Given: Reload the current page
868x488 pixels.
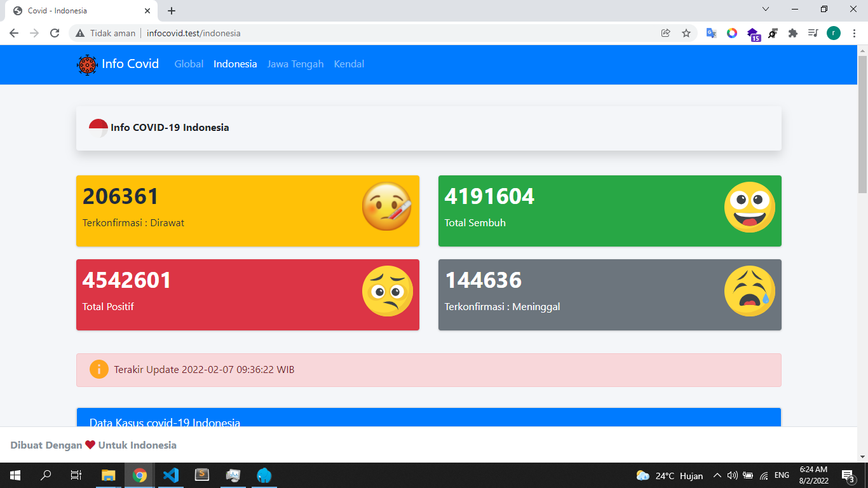Looking at the screenshot, I should tap(55, 33).
